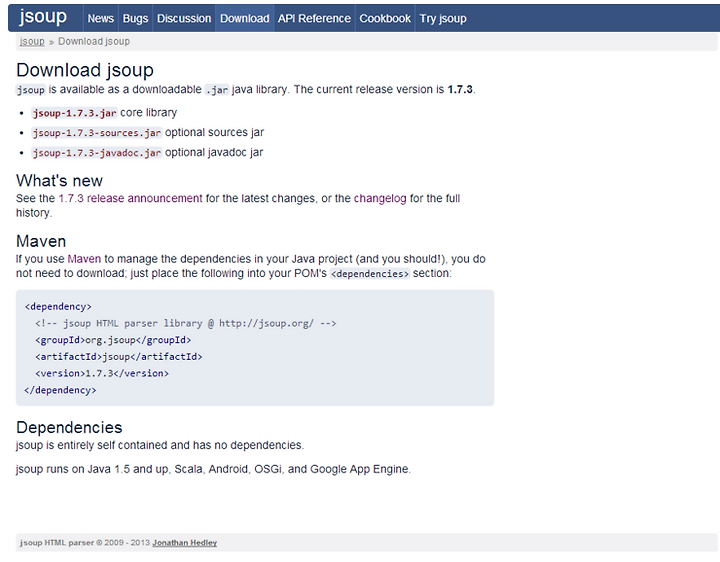Click the jsoup breadcrumb link
The image size is (720, 562).
[x=32, y=41]
